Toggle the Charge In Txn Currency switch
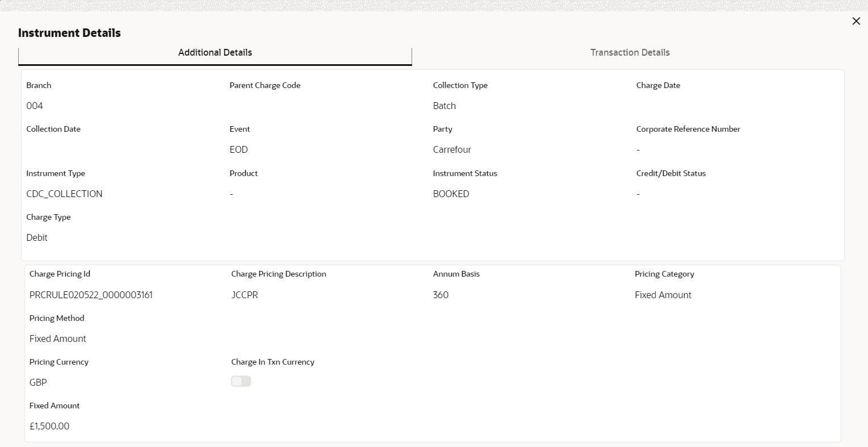The width and height of the screenshot is (868, 447). coord(241,381)
